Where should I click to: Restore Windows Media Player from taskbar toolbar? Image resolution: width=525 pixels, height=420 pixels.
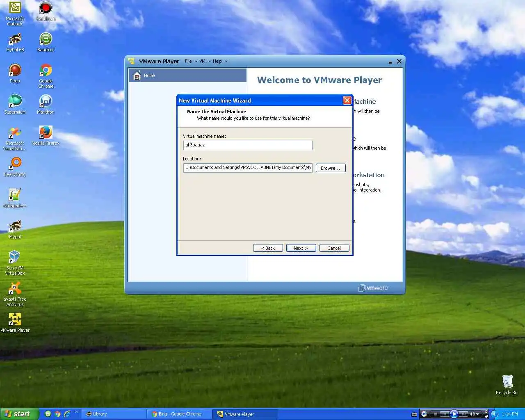486,416
